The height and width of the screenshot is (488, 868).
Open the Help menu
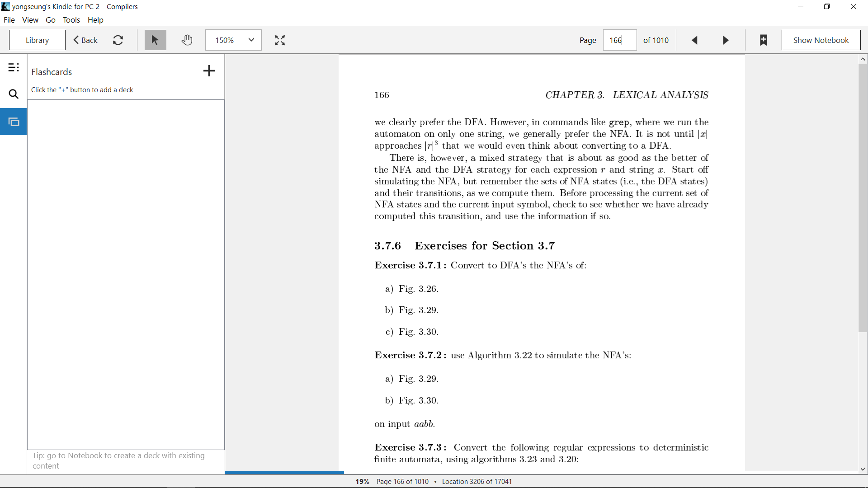point(95,20)
